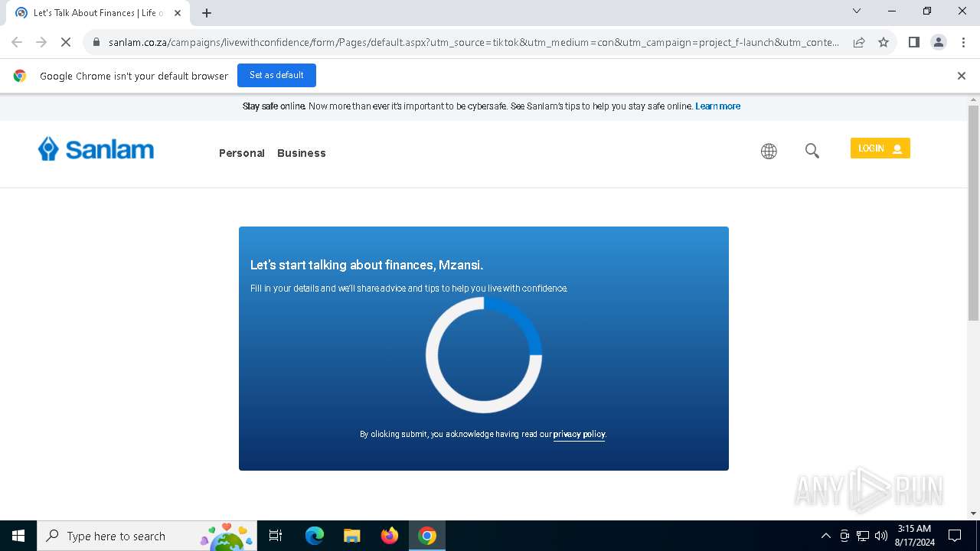
Task: Launch Firefox from taskbar
Action: coord(390,536)
